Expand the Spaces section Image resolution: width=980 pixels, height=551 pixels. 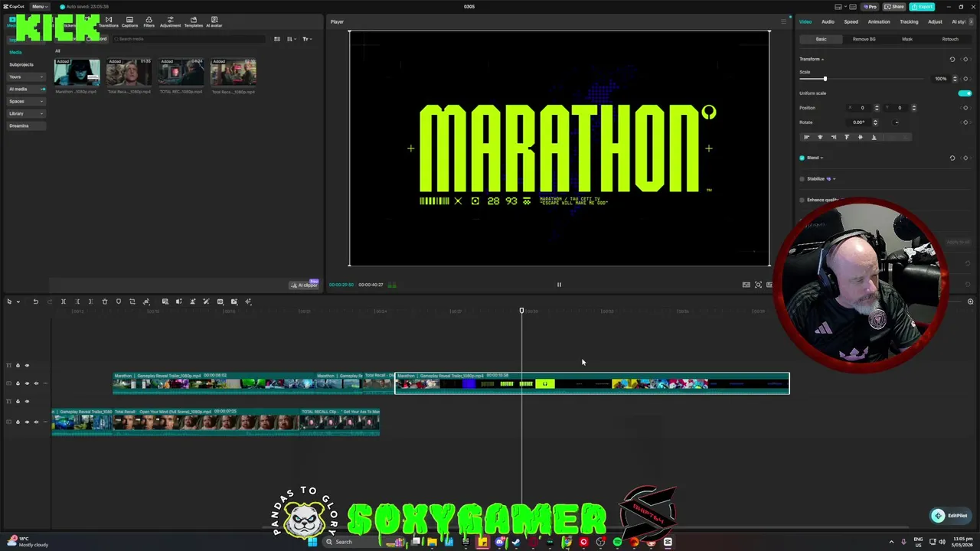[x=26, y=101]
